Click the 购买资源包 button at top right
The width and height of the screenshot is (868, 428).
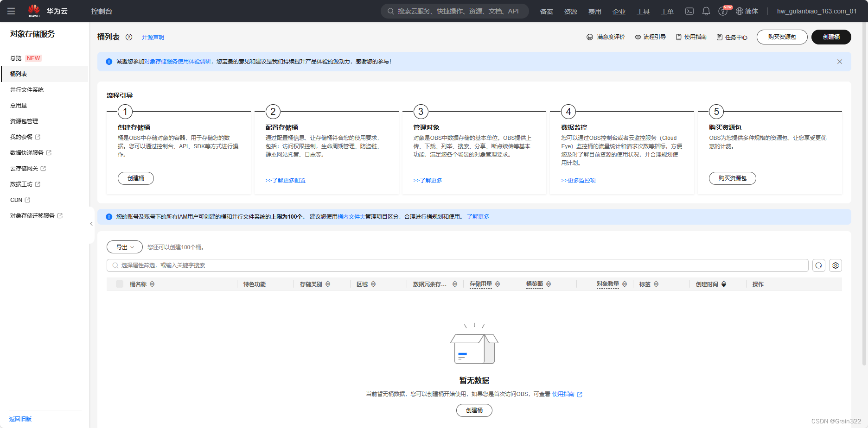(x=782, y=37)
